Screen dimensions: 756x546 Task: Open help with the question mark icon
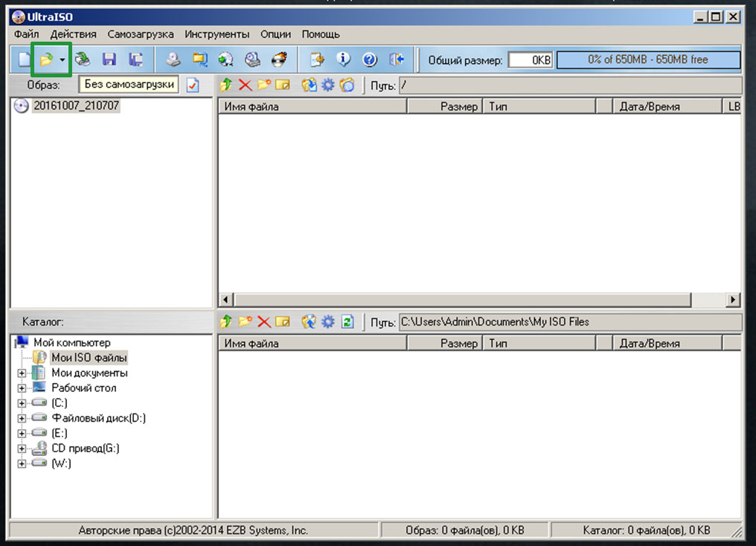click(370, 60)
